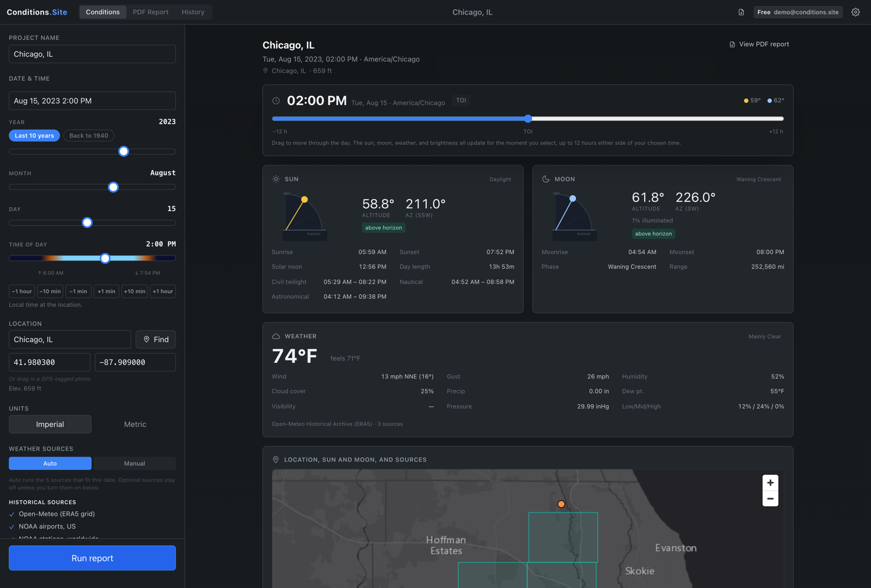Click the Free demo account badge

coord(798,12)
